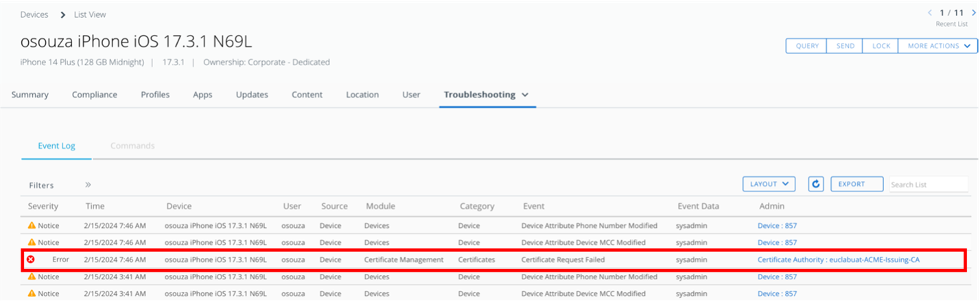Switch to the Compliance tab
980x304 pixels.
pos(95,95)
